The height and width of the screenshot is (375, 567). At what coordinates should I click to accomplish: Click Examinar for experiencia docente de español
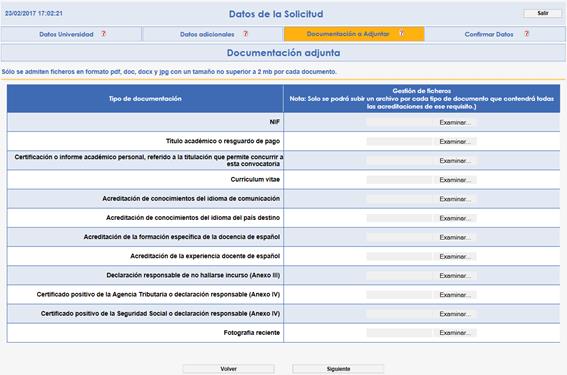pyautogui.click(x=455, y=257)
